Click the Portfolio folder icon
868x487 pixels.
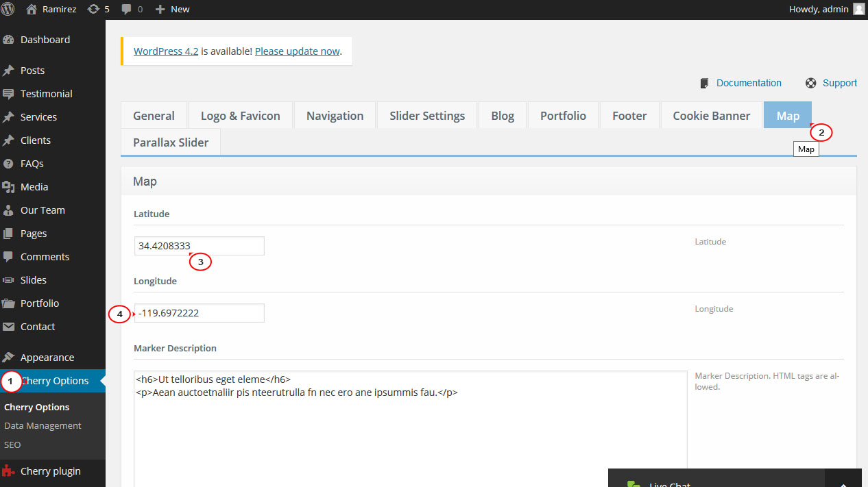[x=8, y=303]
